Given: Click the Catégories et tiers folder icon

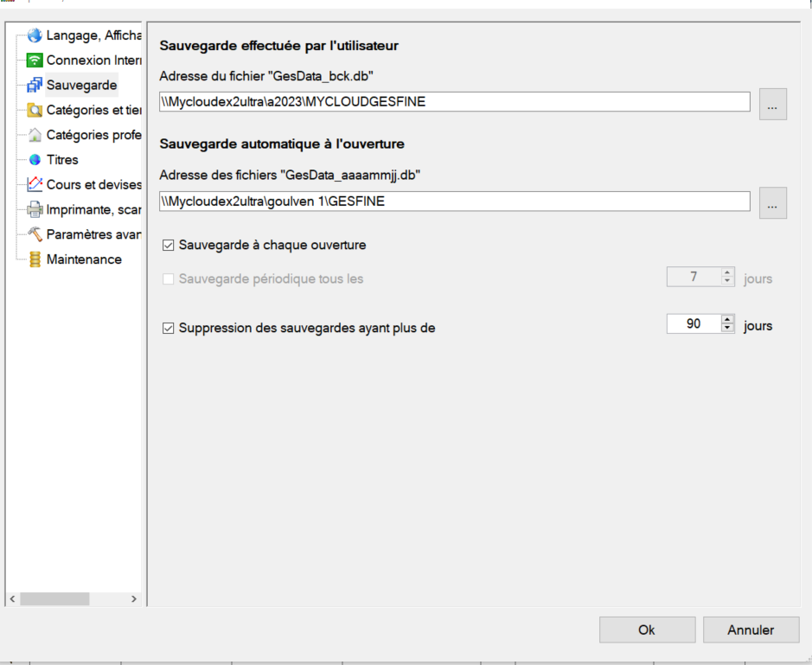Looking at the screenshot, I should (35, 110).
